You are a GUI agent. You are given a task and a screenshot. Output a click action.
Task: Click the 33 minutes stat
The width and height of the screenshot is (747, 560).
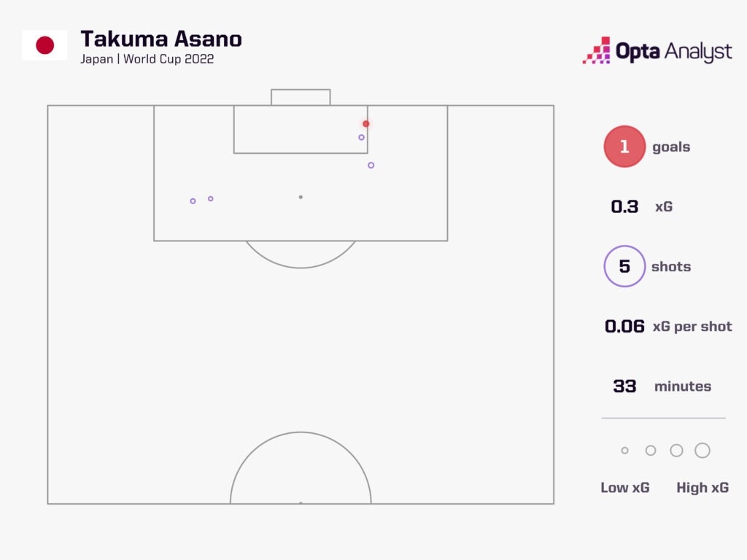[662, 386]
